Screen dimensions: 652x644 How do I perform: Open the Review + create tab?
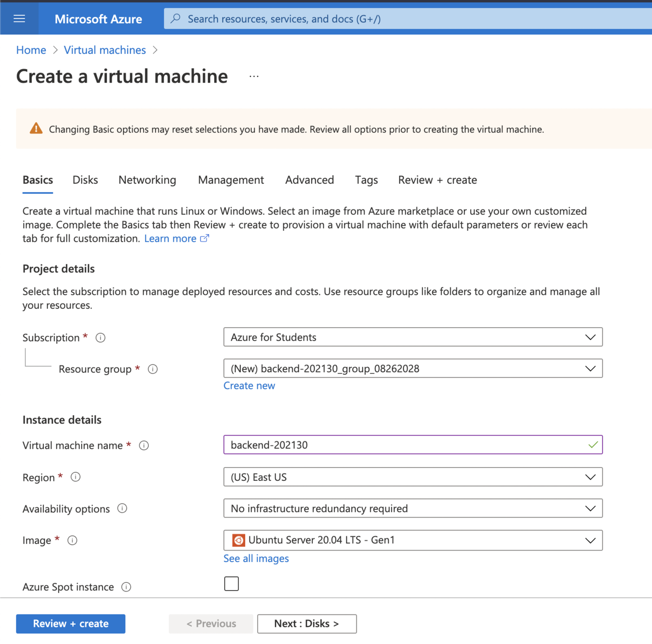[x=437, y=180]
